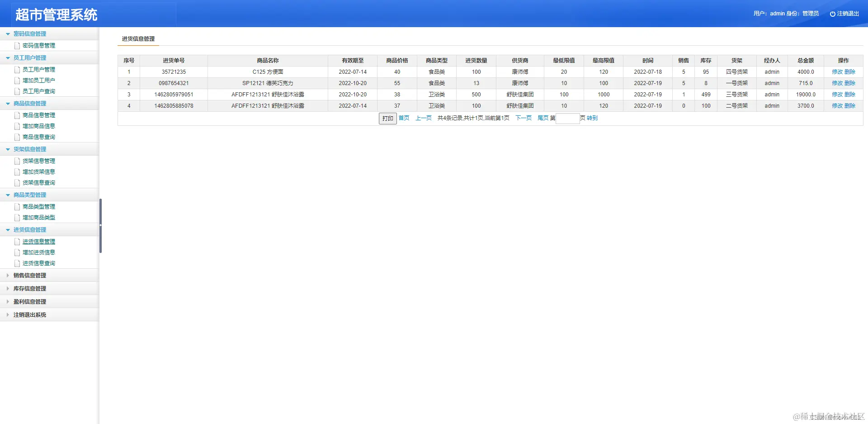This screenshot has width=868, height=424.
Task: Click the 打印 print button
Action: pos(387,119)
